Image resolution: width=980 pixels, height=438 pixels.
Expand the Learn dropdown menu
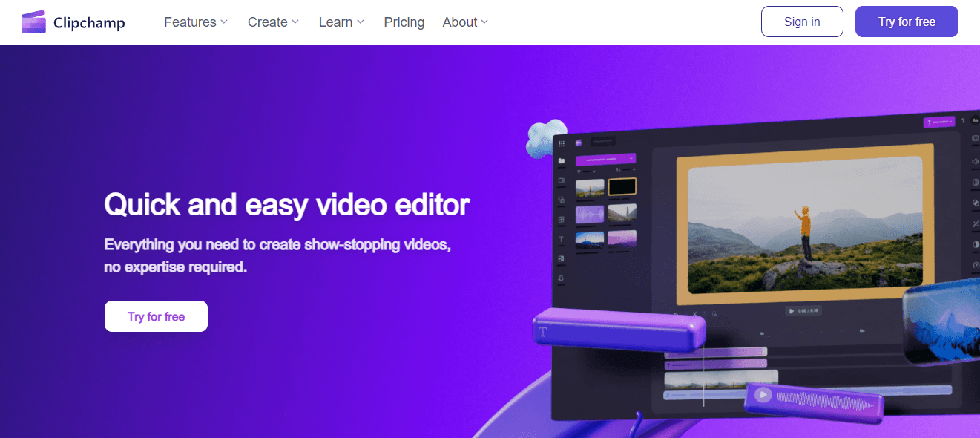click(341, 22)
